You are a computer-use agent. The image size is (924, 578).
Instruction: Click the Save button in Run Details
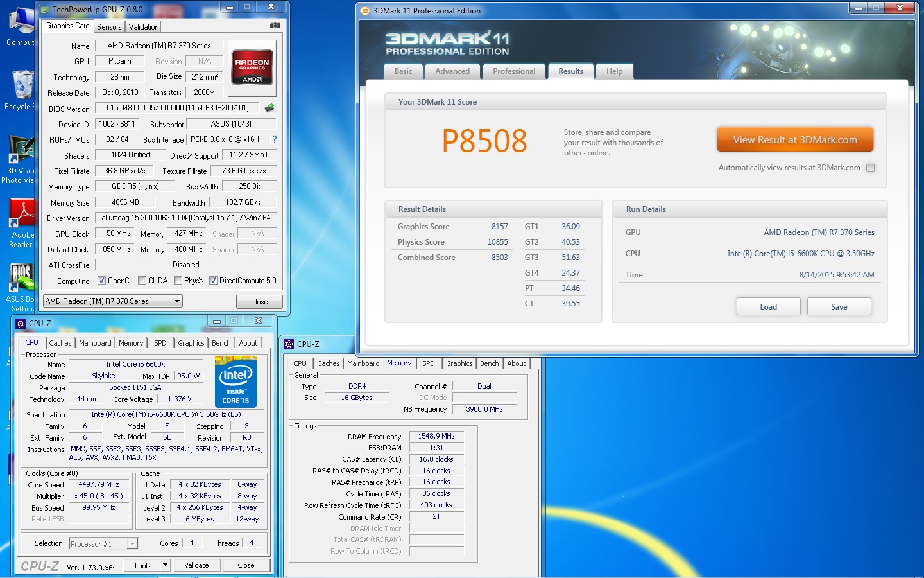(x=839, y=306)
